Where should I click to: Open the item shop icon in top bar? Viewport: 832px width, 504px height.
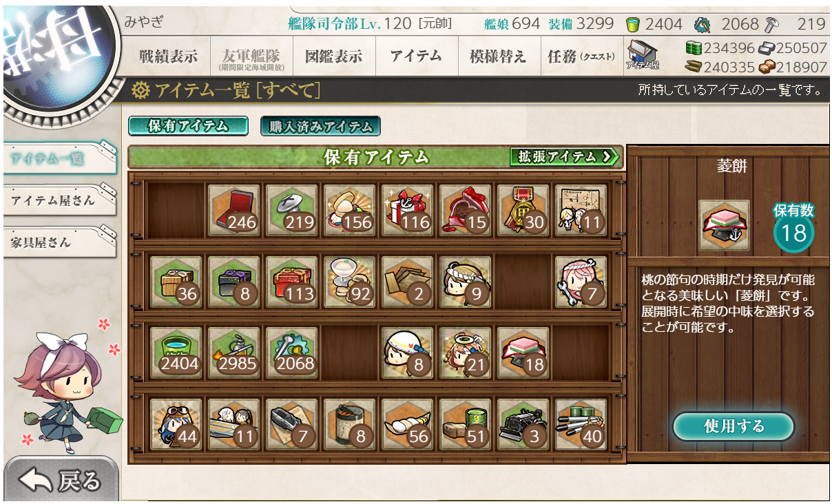click(x=642, y=55)
